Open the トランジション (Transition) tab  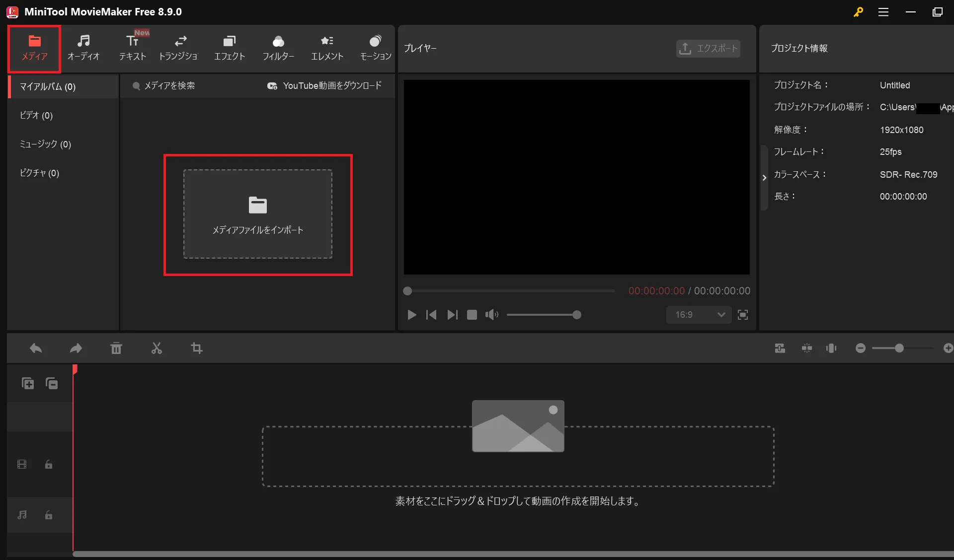pos(180,48)
